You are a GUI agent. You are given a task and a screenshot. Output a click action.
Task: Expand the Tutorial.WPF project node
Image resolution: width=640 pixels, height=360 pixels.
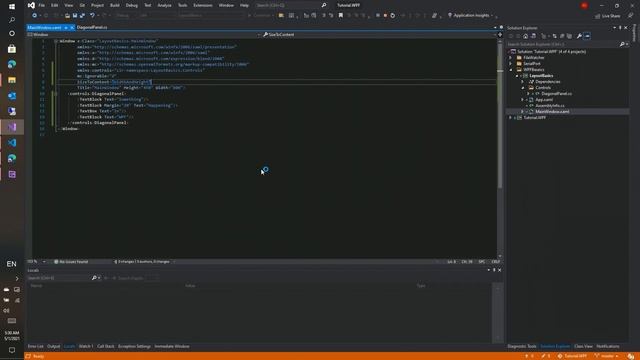511,118
